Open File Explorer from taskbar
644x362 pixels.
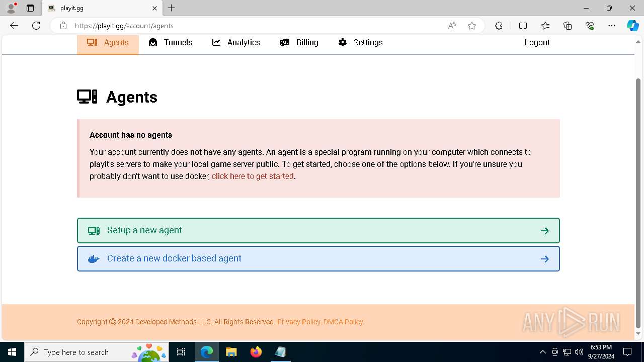(231, 352)
